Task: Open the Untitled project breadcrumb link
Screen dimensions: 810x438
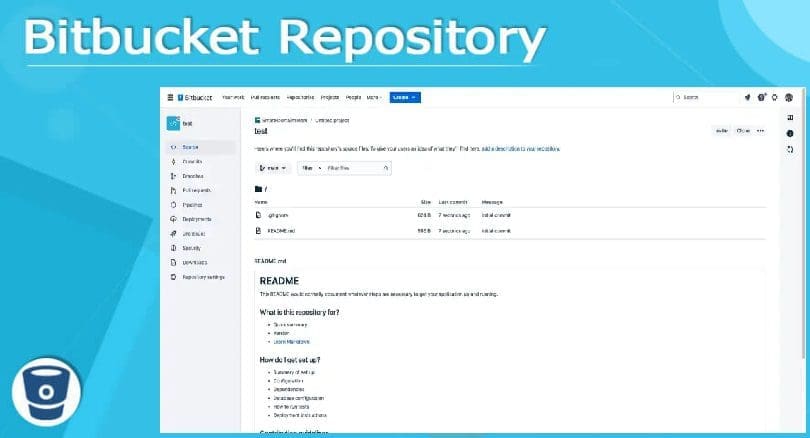Action: (332, 120)
